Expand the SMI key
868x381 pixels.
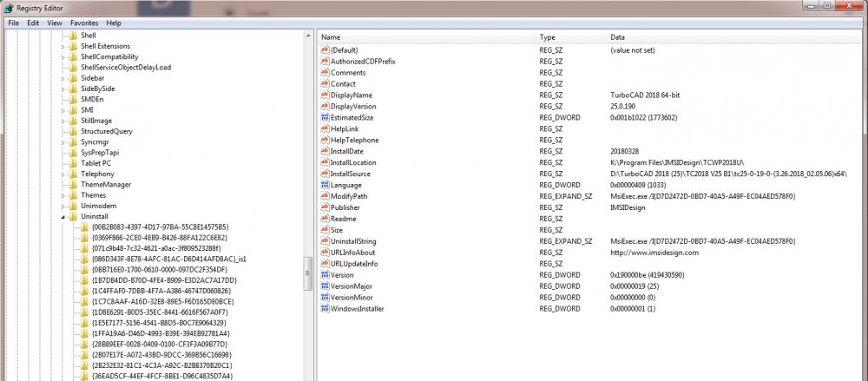(62, 110)
